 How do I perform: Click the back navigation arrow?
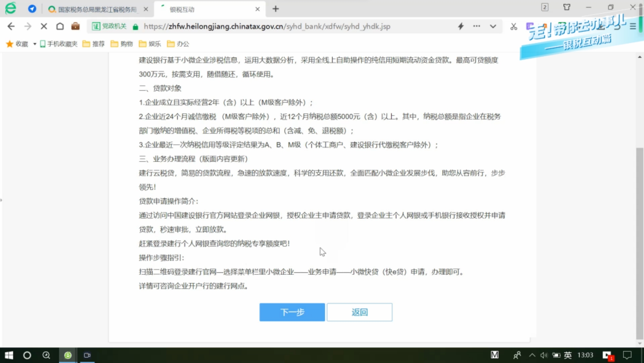[x=11, y=26]
